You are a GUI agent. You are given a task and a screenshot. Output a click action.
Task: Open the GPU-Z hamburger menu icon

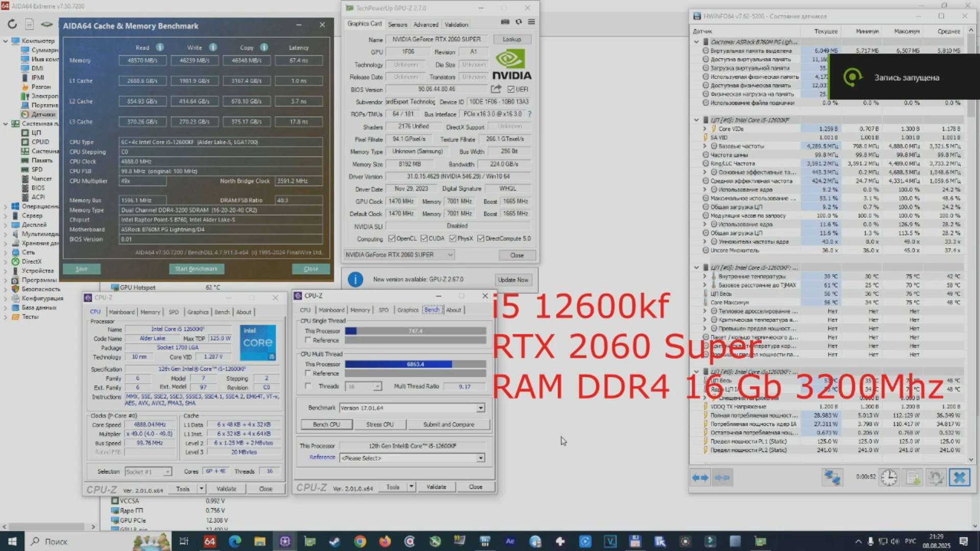click(x=531, y=22)
